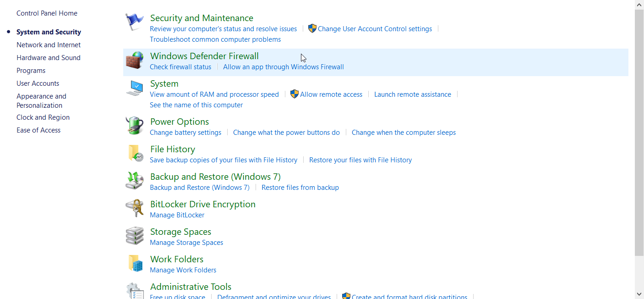The image size is (644, 299).
Task: Click View amount of RAM and processor speed
Action: 214,94
